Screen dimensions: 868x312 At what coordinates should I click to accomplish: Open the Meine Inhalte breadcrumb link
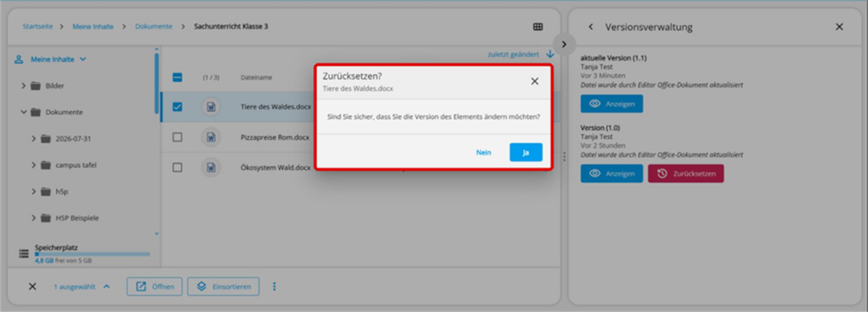click(x=92, y=26)
